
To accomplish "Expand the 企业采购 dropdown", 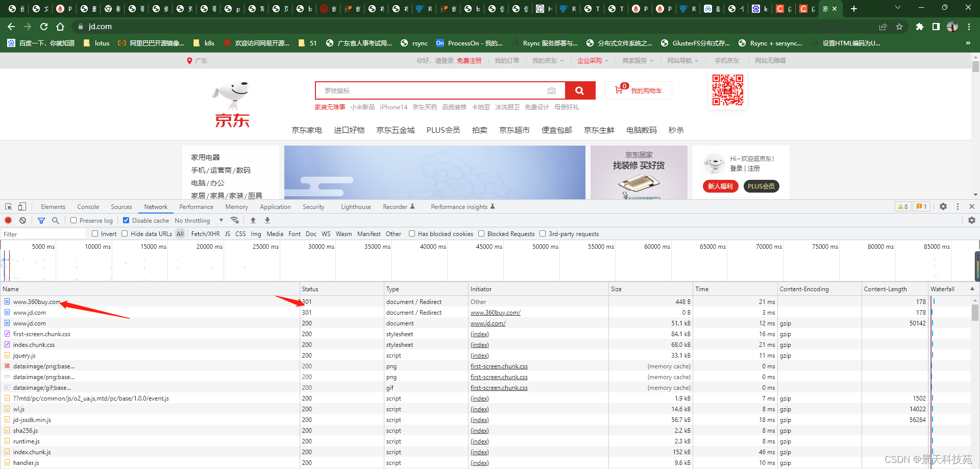I will (x=593, y=60).
